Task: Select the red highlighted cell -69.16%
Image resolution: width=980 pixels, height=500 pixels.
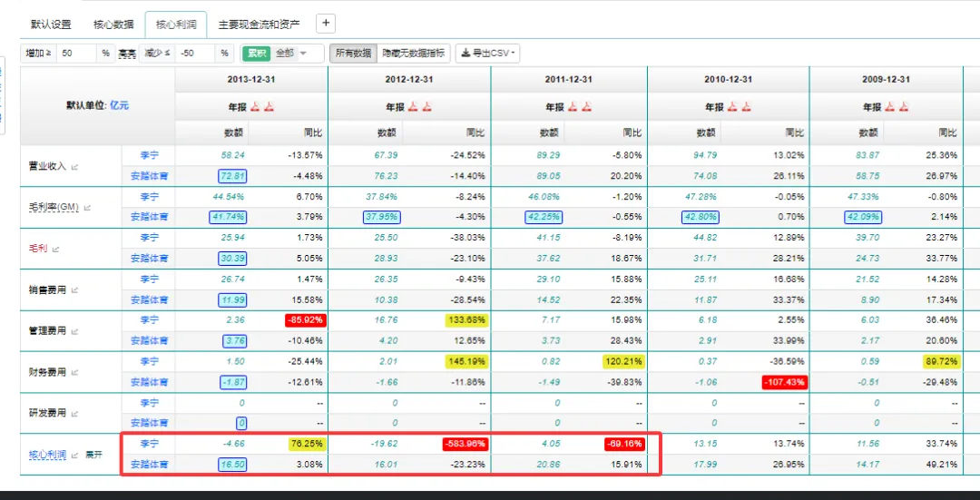Action: pyautogui.click(x=624, y=444)
